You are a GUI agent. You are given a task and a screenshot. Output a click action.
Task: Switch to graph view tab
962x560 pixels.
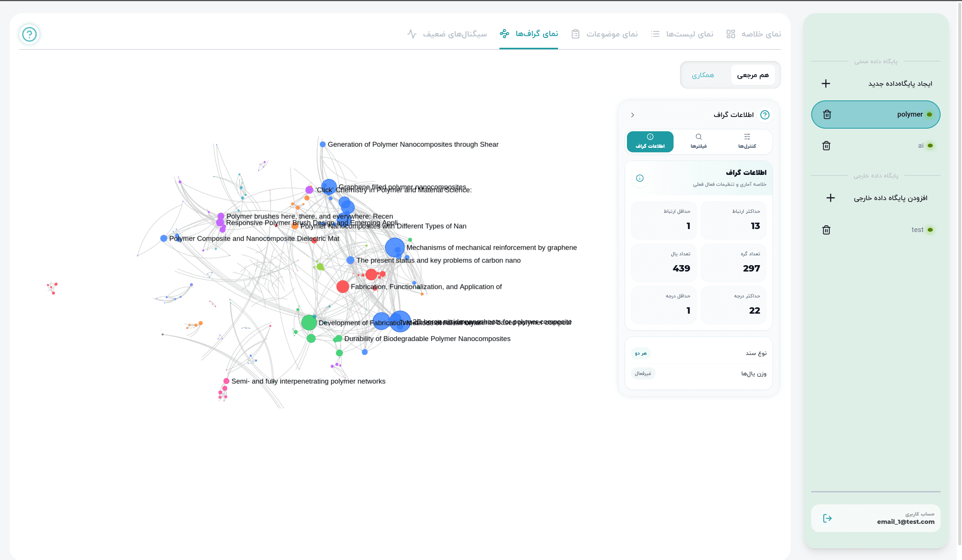(x=529, y=34)
